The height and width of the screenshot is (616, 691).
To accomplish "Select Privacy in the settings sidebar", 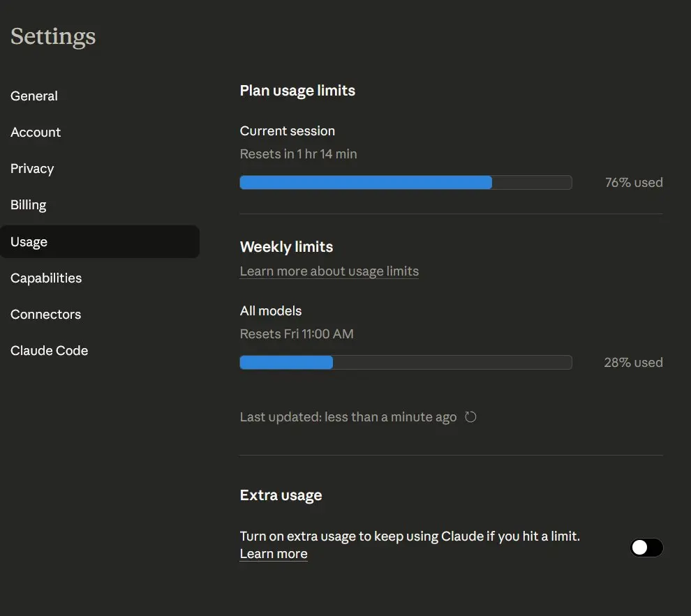I will pyautogui.click(x=32, y=169).
